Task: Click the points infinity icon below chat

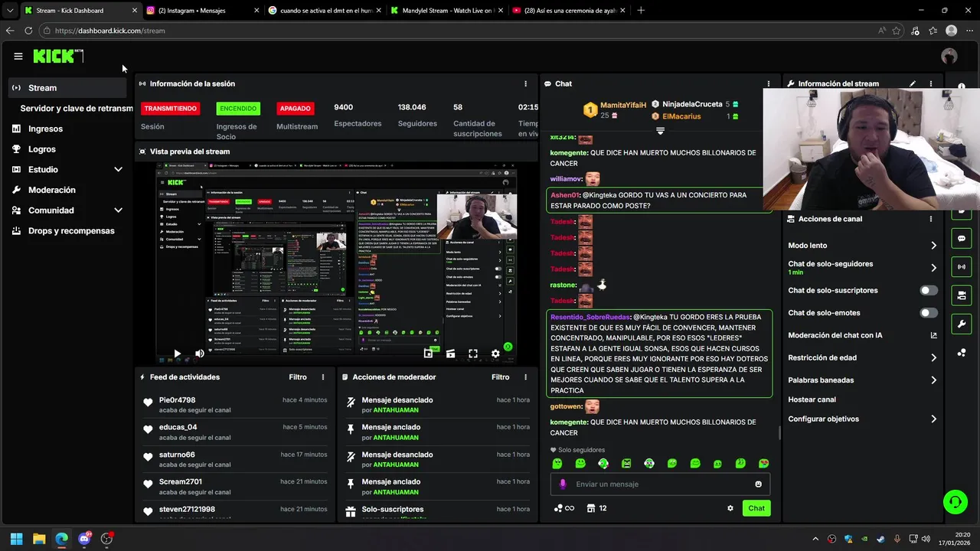Action: point(564,508)
